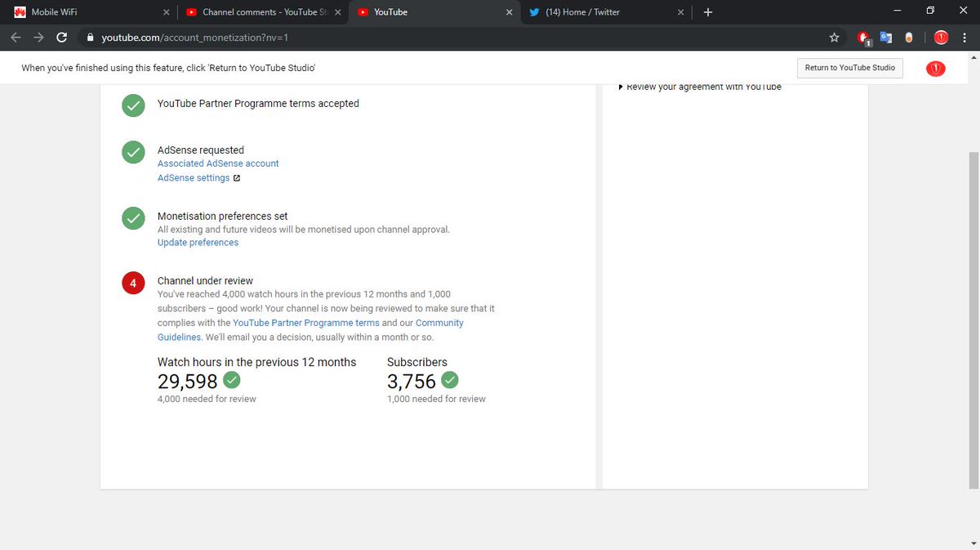Minimize the Chrome window
The width and height of the screenshot is (980, 550).
[x=898, y=11]
